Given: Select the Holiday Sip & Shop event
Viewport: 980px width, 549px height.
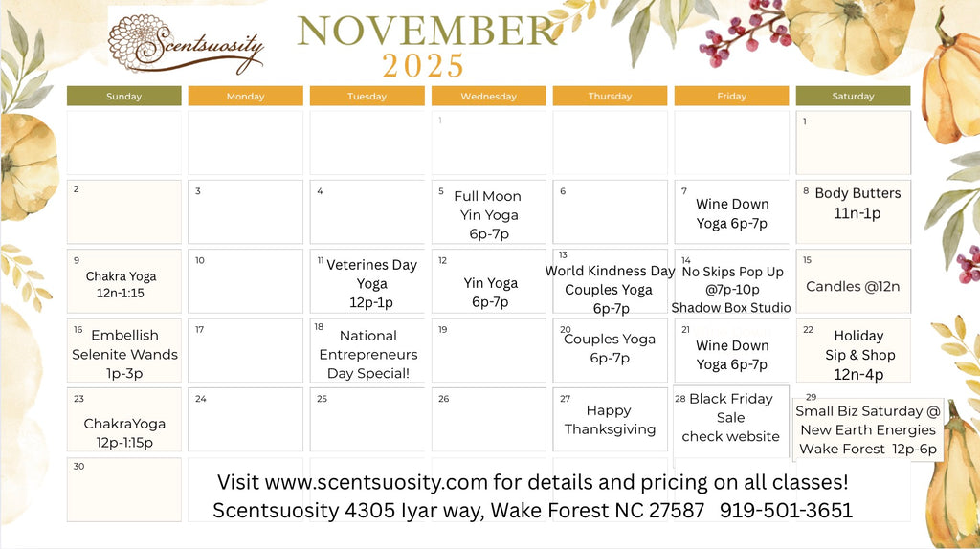Looking at the screenshot, I should tap(859, 354).
